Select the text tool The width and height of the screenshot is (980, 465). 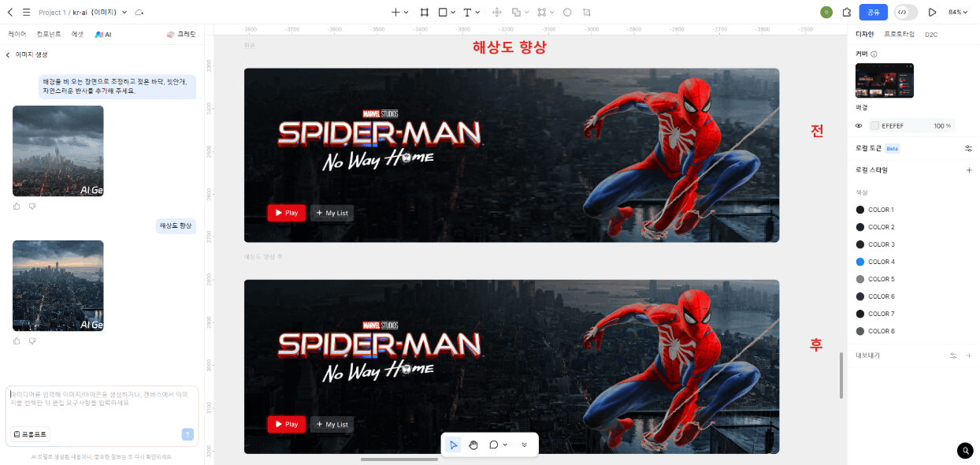click(x=467, y=13)
